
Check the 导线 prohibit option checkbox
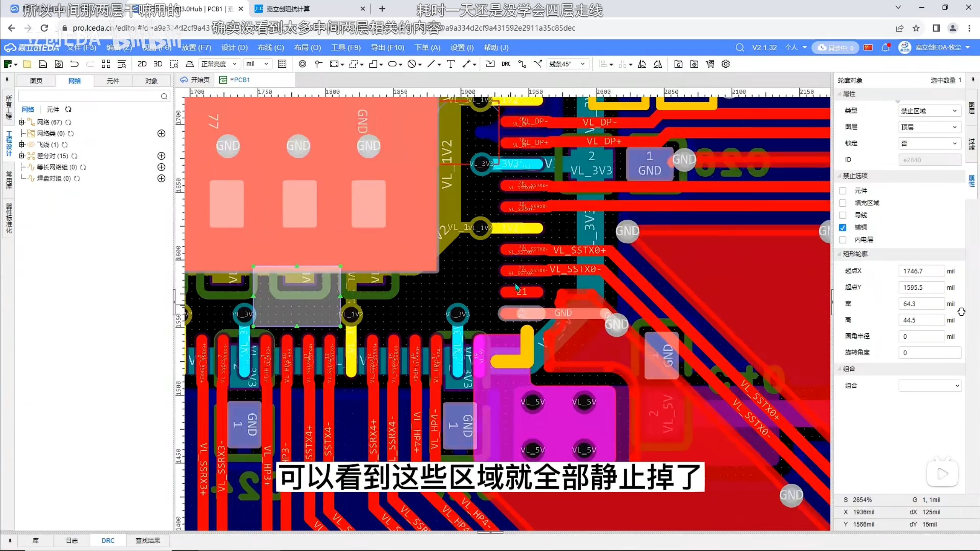point(843,215)
